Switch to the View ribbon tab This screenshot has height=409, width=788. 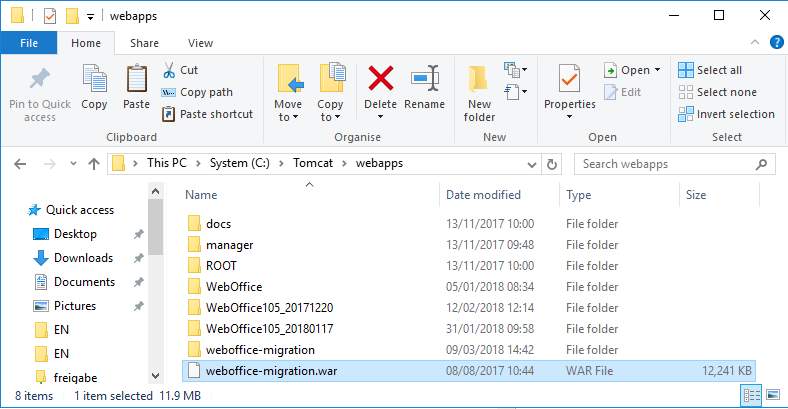tap(201, 43)
